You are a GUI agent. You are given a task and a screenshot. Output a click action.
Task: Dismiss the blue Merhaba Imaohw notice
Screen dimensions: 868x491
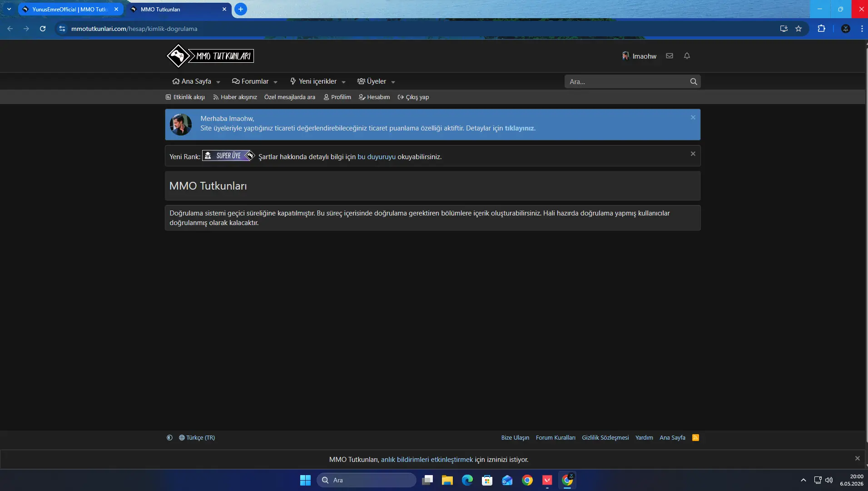pyautogui.click(x=693, y=117)
